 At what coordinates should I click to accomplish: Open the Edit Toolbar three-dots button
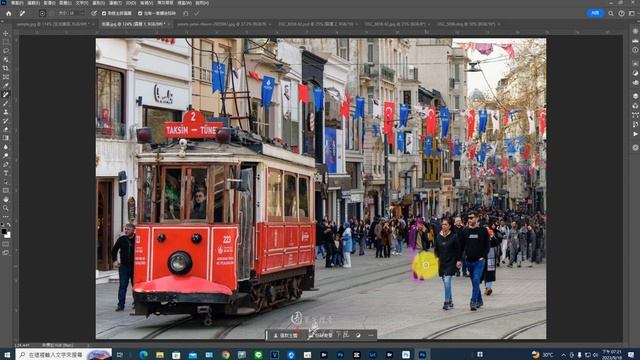tap(6, 216)
